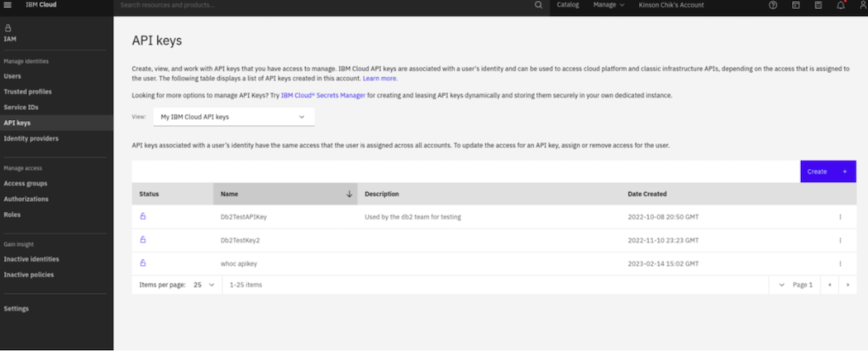The width and height of the screenshot is (868, 351).
Task: Go to the previous page arrow
Action: coord(829,285)
